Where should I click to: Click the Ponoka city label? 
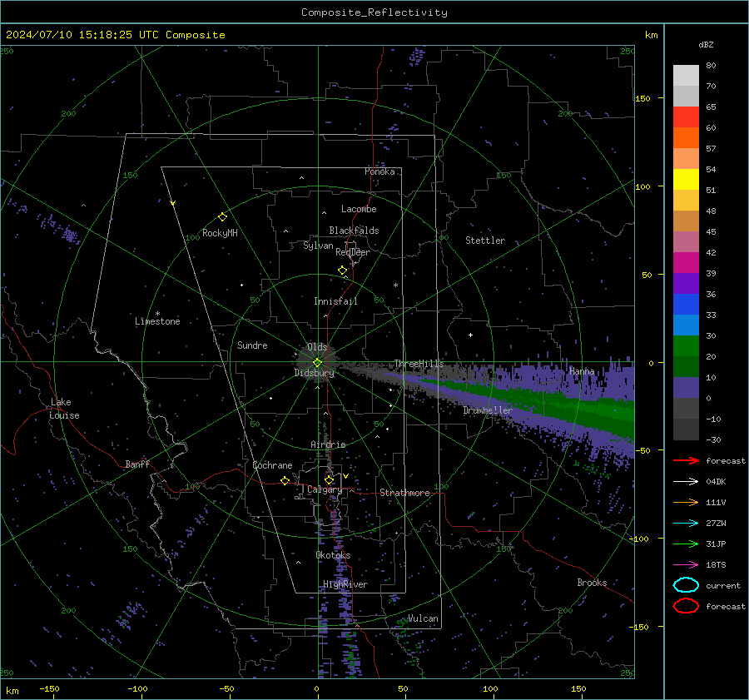(379, 171)
